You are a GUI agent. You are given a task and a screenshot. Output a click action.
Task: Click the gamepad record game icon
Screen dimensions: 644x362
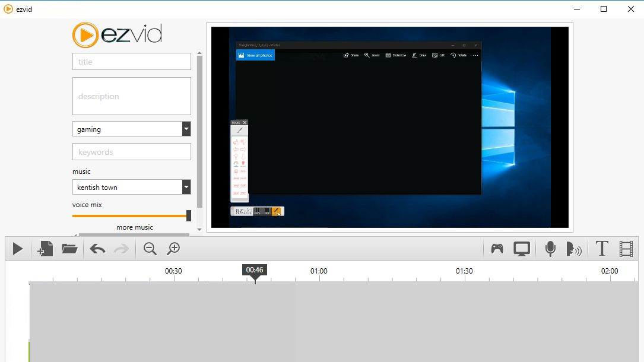click(x=497, y=248)
